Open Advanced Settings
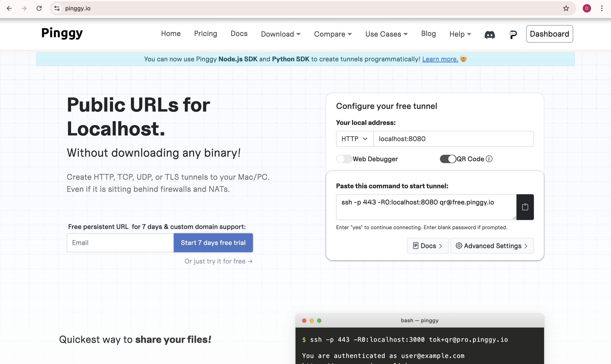 point(492,246)
